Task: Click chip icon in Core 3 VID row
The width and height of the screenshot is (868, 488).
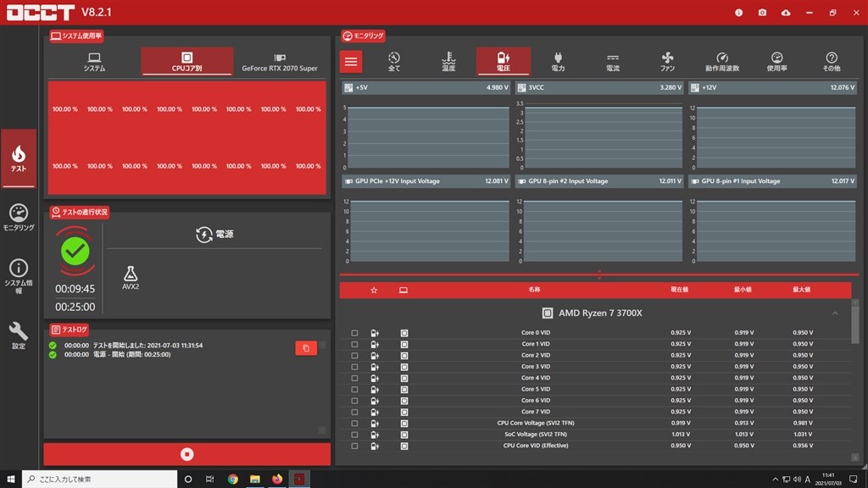Action: pyautogui.click(x=404, y=367)
